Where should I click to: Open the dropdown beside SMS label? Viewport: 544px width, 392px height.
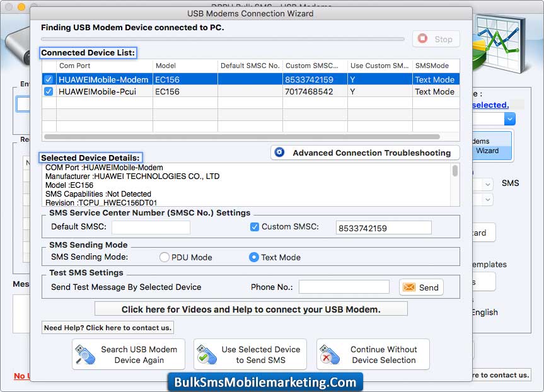click(x=487, y=184)
